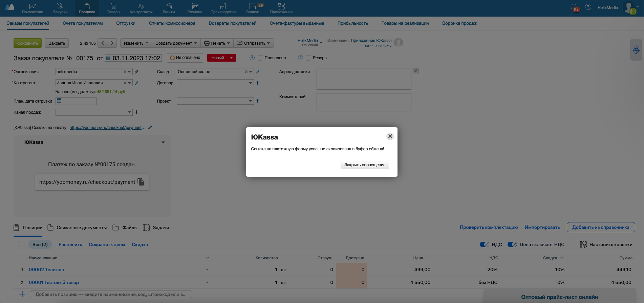Edit ЮKassa payment link pencil icon
Image resolution: width=644 pixels, height=303 pixels.
(x=150, y=128)
